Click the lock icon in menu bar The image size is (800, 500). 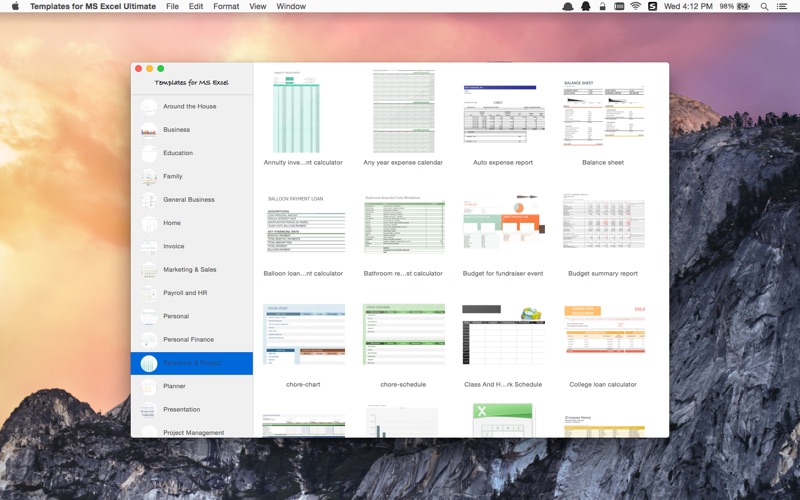point(603,6)
